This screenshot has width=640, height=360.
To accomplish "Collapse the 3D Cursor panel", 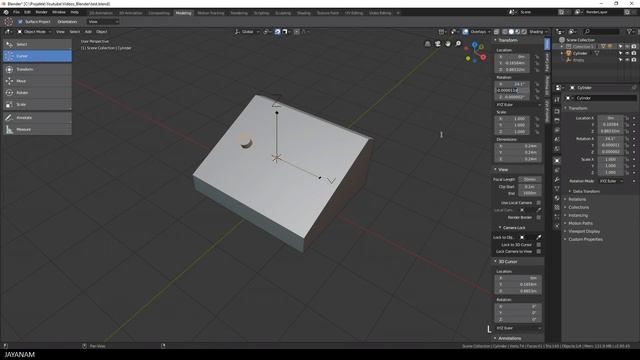I will coord(507,262).
